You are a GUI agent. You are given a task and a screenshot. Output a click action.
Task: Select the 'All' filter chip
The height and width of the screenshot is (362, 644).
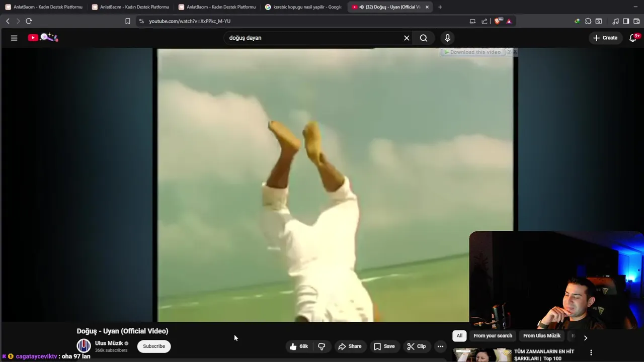tap(459, 336)
